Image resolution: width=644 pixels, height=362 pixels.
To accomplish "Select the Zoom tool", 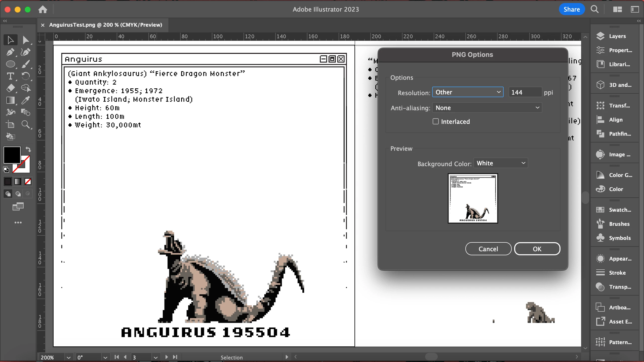I will coord(25,124).
